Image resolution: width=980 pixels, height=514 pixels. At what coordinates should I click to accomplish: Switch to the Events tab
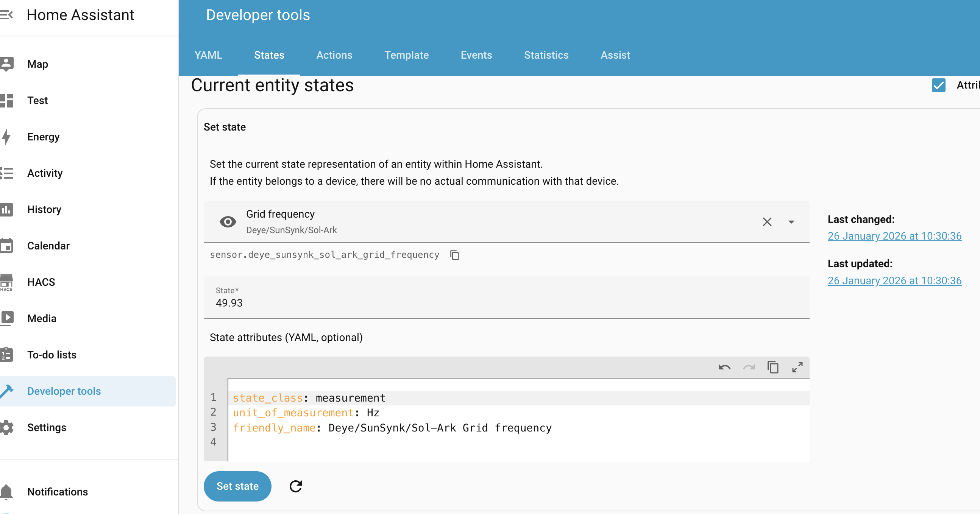[476, 55]
